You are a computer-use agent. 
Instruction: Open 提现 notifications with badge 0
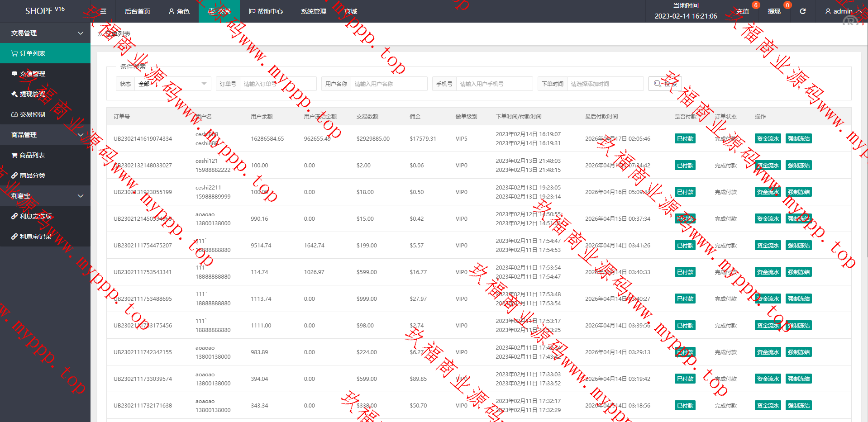[x=774, y=11]
